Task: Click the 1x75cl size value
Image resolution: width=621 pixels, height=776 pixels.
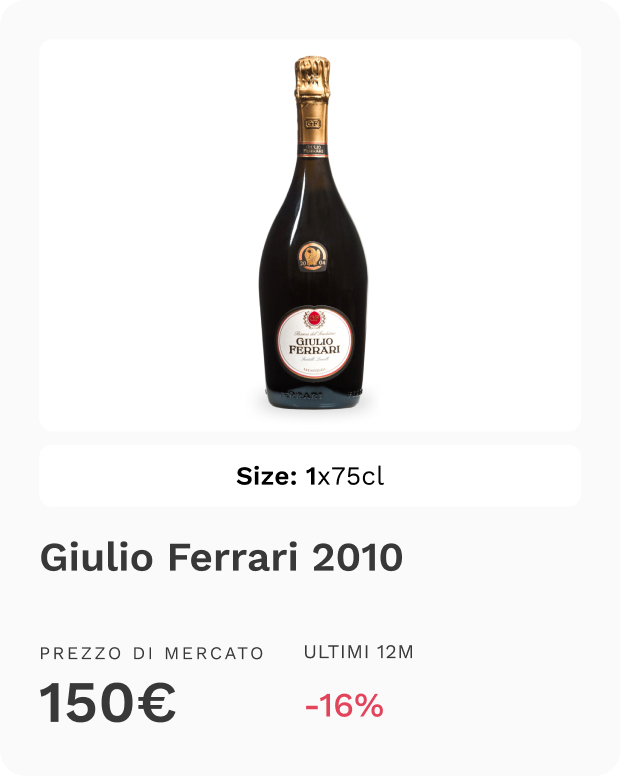Action: click(345, 476)
